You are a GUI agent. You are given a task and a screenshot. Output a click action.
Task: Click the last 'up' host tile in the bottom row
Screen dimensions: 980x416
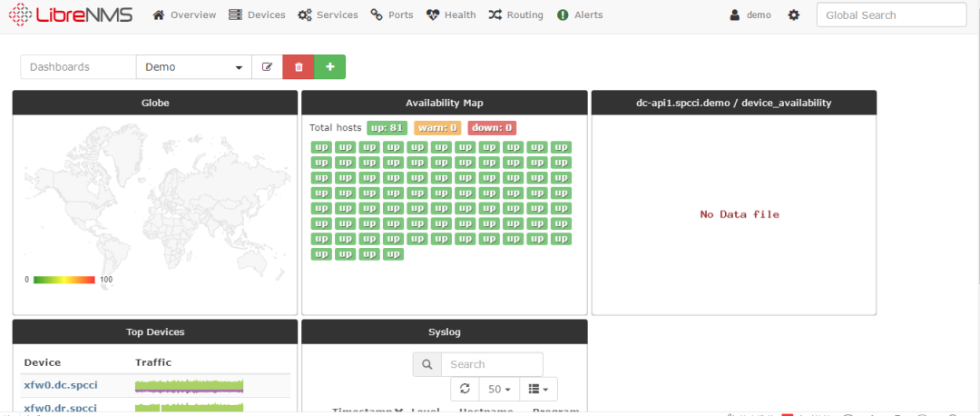(x=393, y=254)
